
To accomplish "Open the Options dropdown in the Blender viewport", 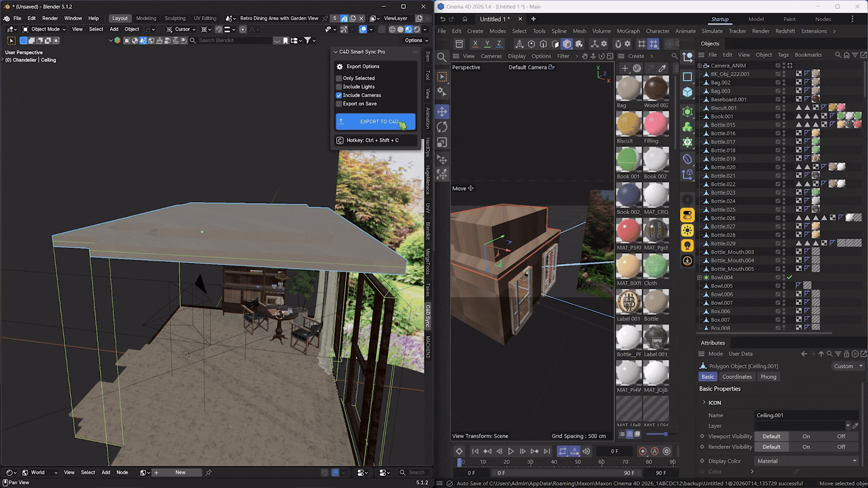I will (x=417, y=40).
